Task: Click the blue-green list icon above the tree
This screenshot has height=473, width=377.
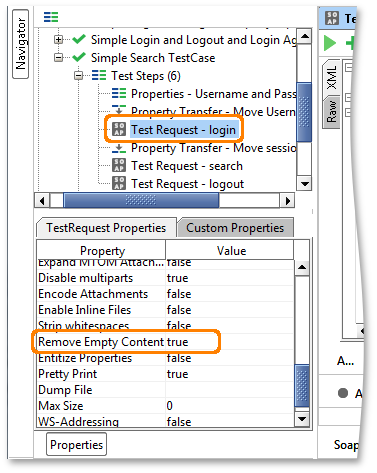Action: pos(51,17)
